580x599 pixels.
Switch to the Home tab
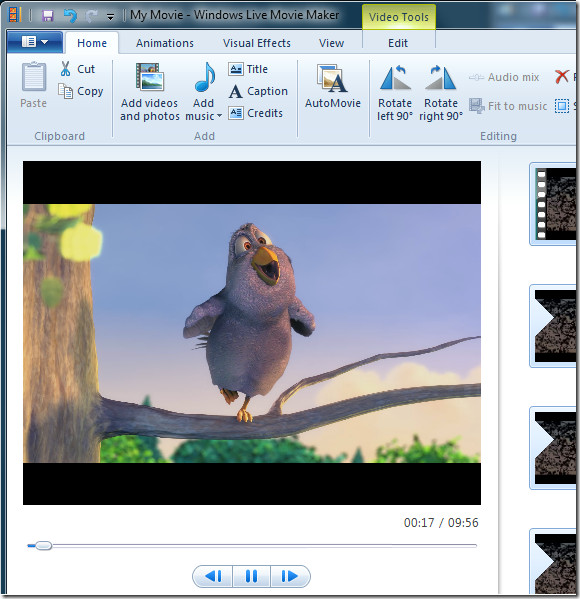pos(92,43)
